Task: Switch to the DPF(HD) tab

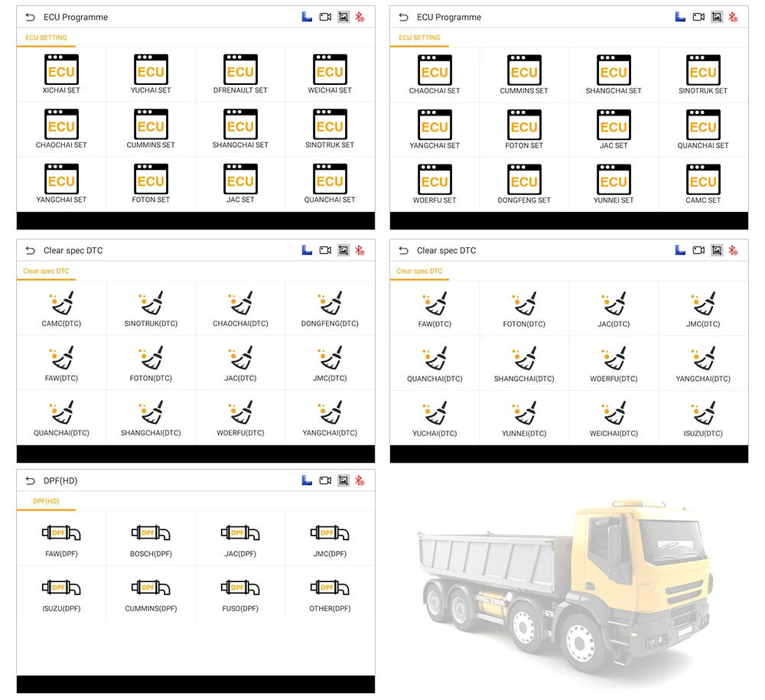Action: [46, 501]
